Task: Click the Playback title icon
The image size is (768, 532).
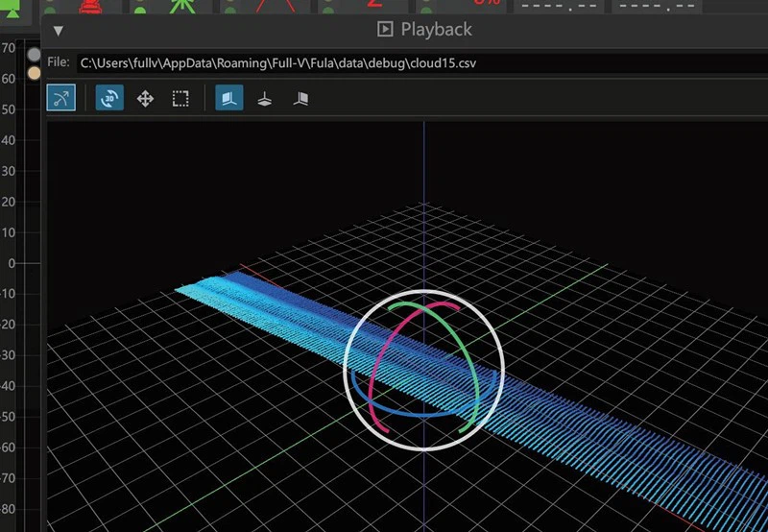Action: click(x=385, y=30)
